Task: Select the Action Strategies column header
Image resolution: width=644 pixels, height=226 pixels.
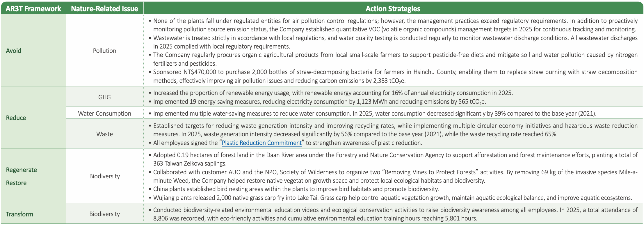Action: [393, 9]
